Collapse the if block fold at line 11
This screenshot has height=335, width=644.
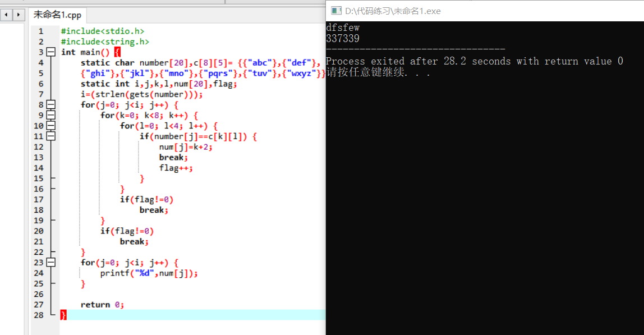tap(51, 136)
